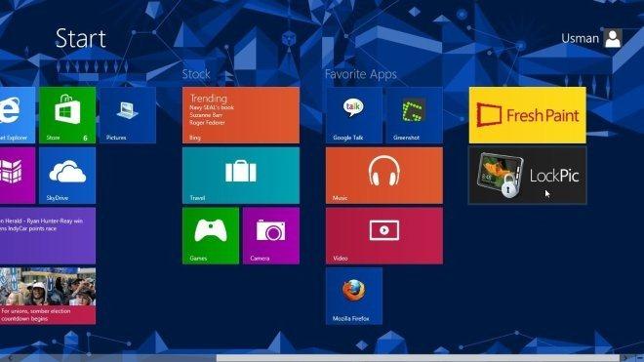The width and height of the screenshot is (644, 362).
Task: Open Internet Explorer tile
Action: click(x=18, y=115)
